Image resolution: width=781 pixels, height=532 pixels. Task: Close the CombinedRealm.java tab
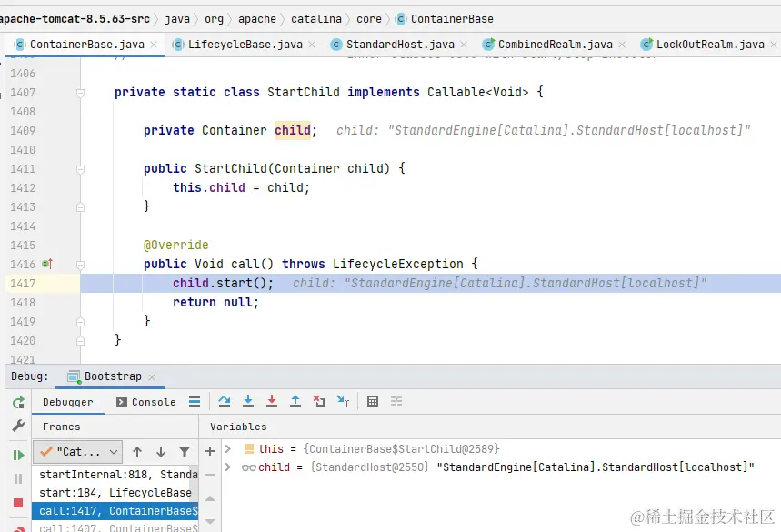tap(622, 45)
